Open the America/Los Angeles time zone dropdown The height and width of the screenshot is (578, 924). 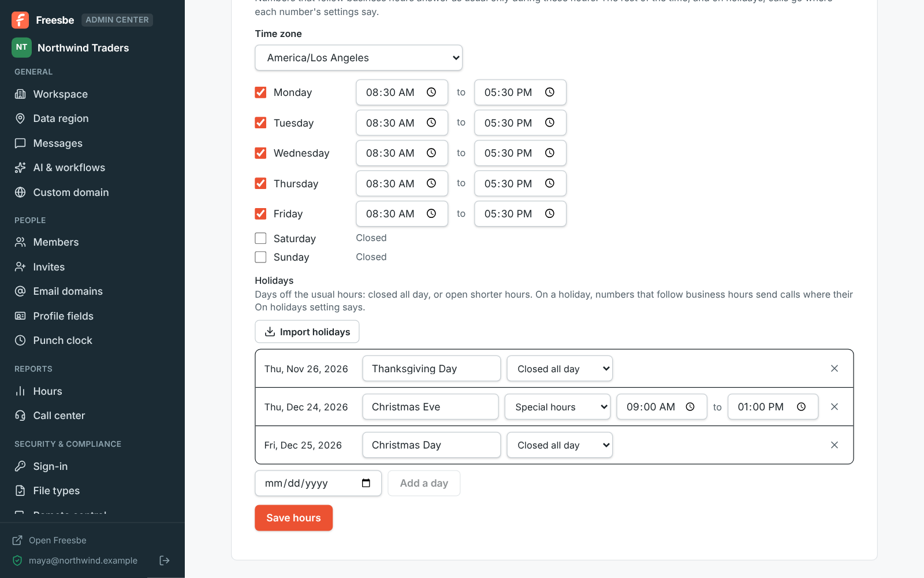pos(359,58)
